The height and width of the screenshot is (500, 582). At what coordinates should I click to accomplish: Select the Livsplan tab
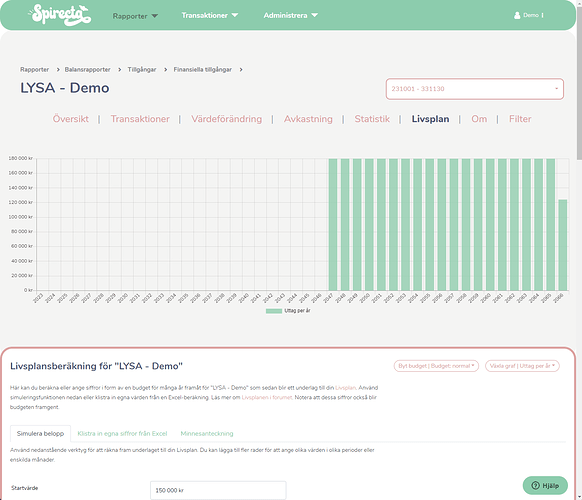click(430, 119)
